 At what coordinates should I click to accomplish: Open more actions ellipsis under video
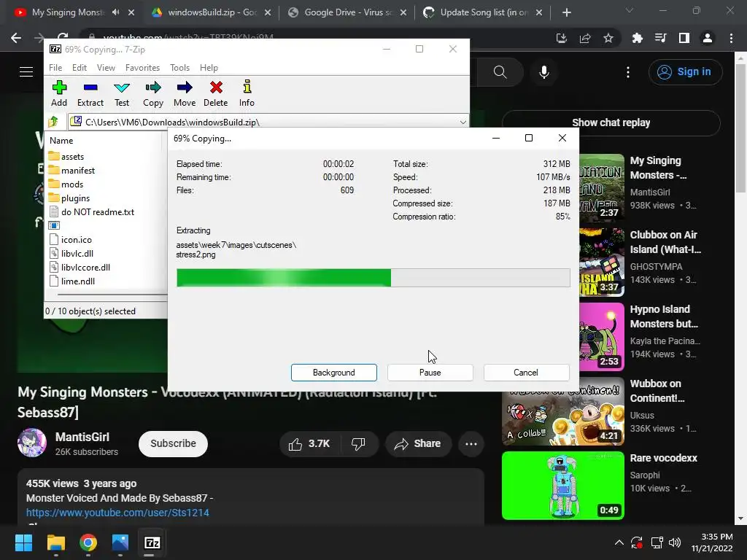pyautogui.click(x=471, y=444)
